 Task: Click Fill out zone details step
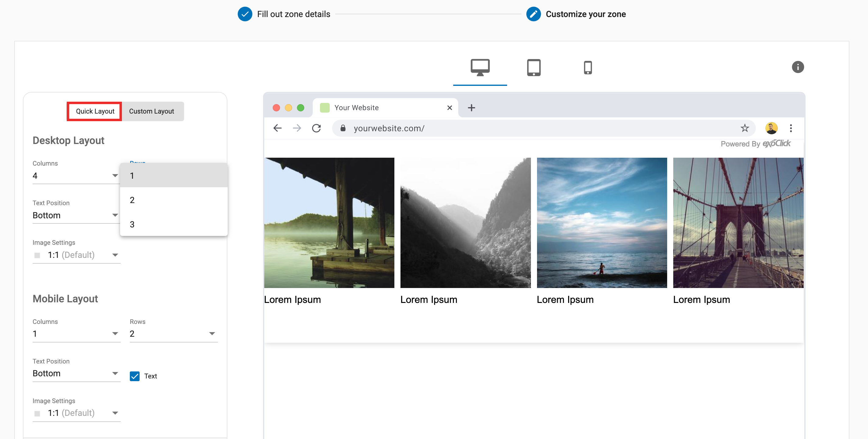pos(293,14)
